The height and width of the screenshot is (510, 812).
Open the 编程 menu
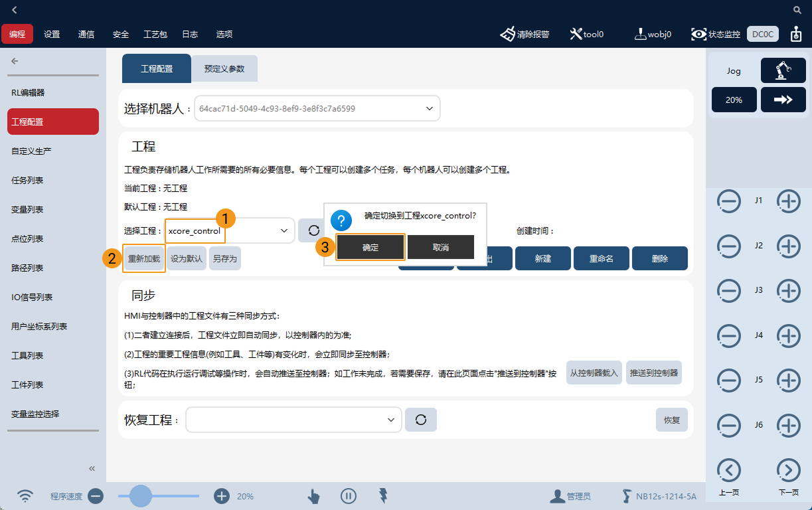pos(17,34)
